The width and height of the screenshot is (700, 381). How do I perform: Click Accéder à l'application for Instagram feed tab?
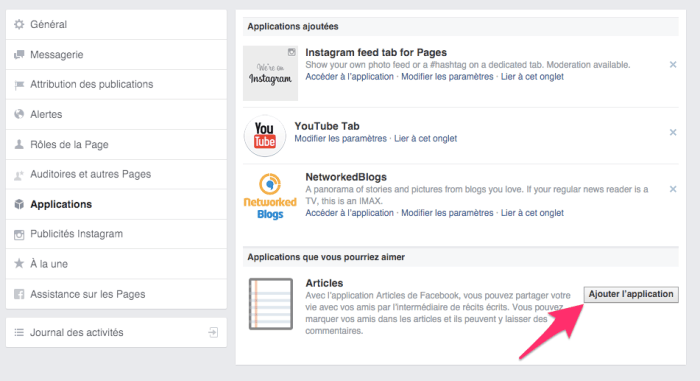click(x=350, y=77)
